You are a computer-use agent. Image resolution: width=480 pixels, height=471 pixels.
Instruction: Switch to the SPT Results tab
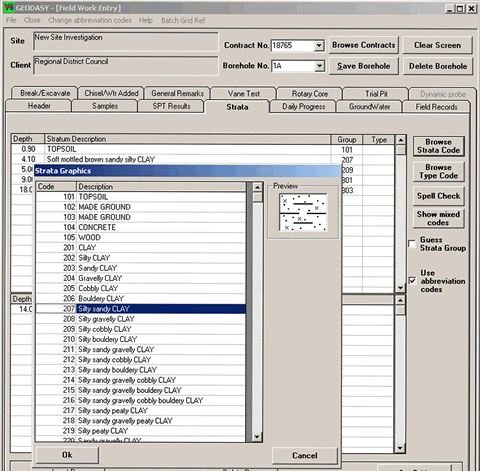pos(171,106)
